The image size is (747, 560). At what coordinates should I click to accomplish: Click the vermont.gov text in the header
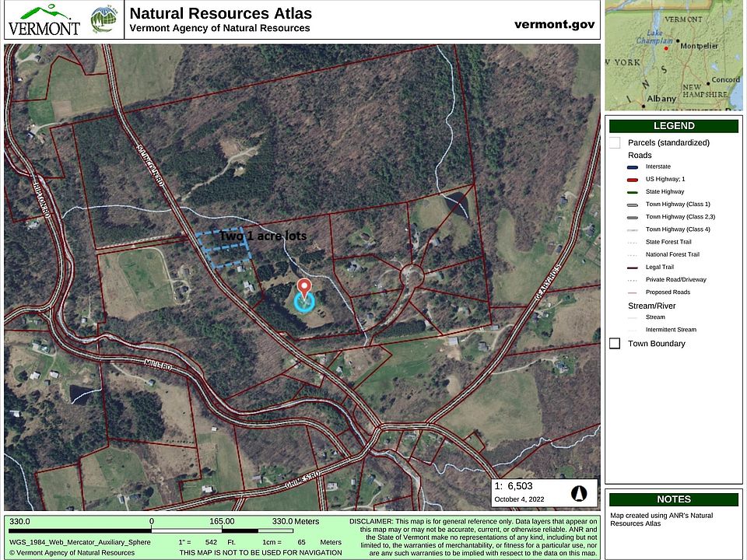554,24
